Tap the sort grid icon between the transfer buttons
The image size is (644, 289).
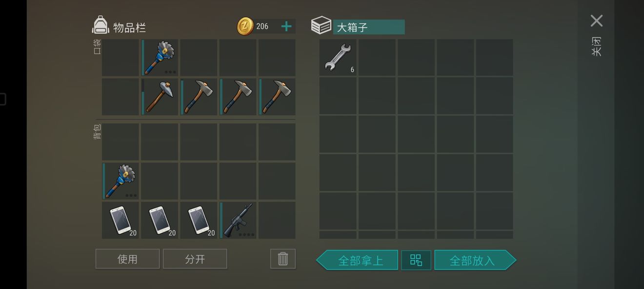[x=416, y=260]
